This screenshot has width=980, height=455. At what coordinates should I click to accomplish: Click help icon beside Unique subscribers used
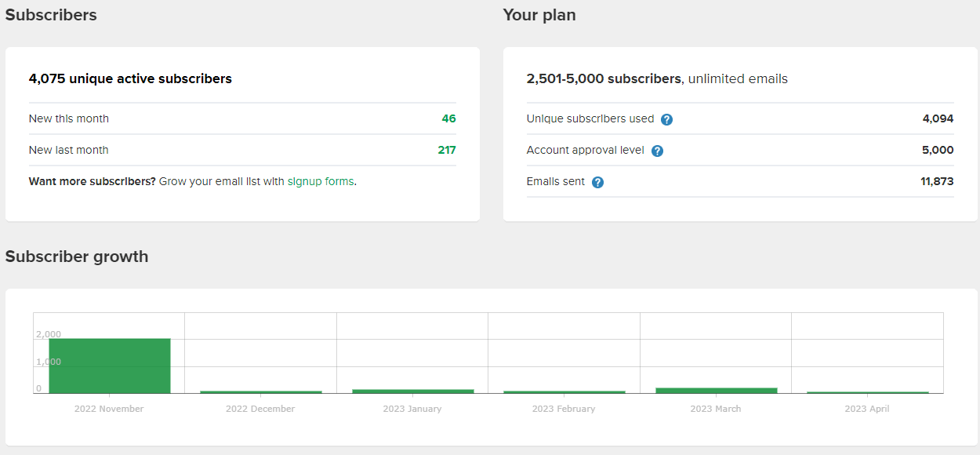pos(667,119)
